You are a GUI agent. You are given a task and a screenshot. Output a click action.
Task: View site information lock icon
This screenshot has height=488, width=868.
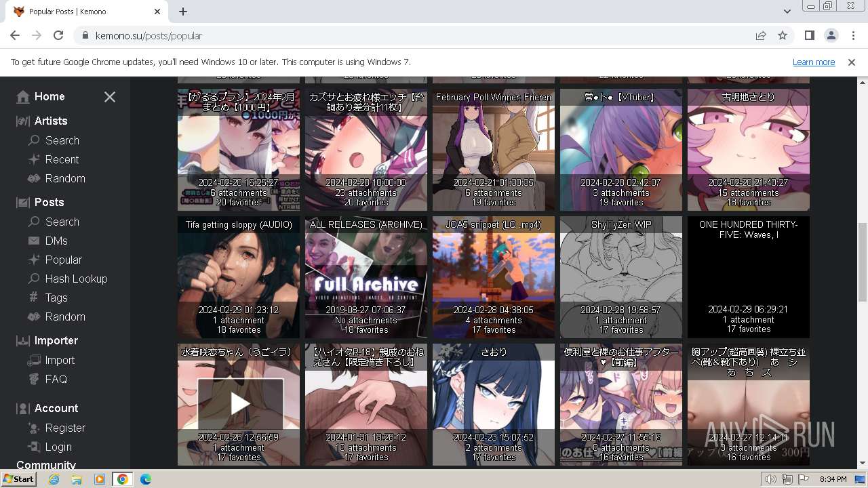point(85,35)
